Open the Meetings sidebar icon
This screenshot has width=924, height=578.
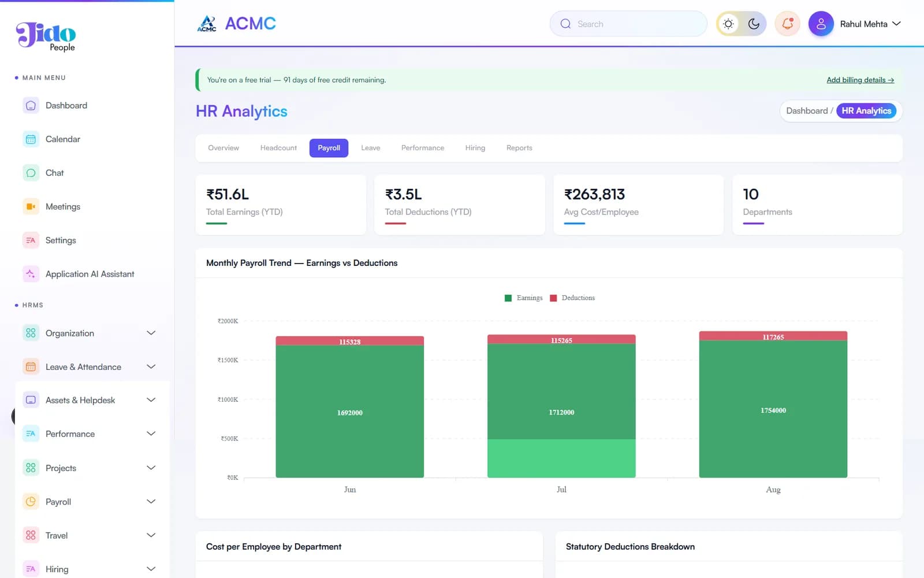[x=31, y=206]
